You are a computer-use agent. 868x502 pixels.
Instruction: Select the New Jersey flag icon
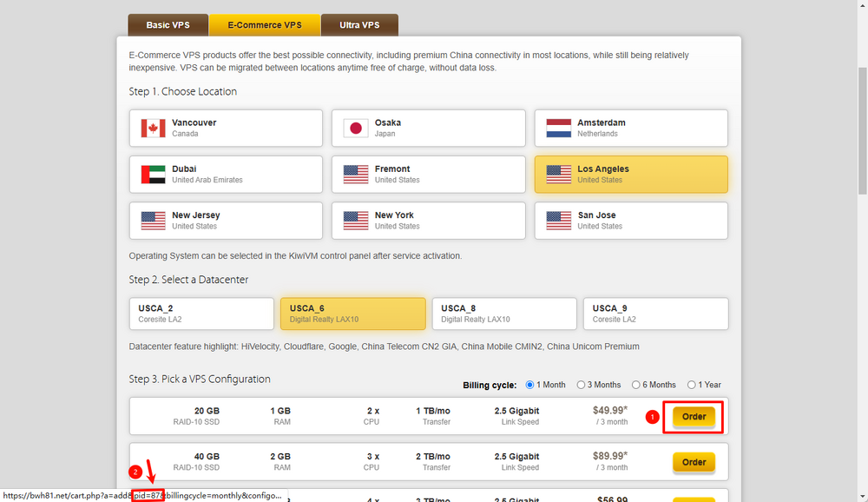tap(153, 221)
